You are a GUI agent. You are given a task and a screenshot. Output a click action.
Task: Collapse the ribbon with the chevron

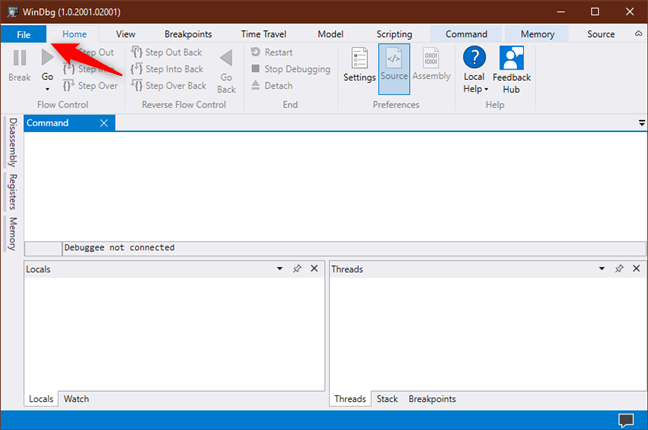(638, 33)
